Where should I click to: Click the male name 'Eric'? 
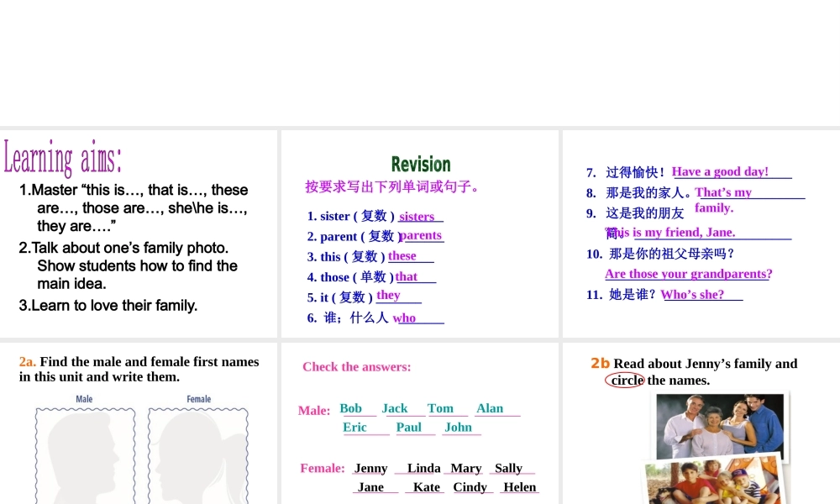pos(354,427)
